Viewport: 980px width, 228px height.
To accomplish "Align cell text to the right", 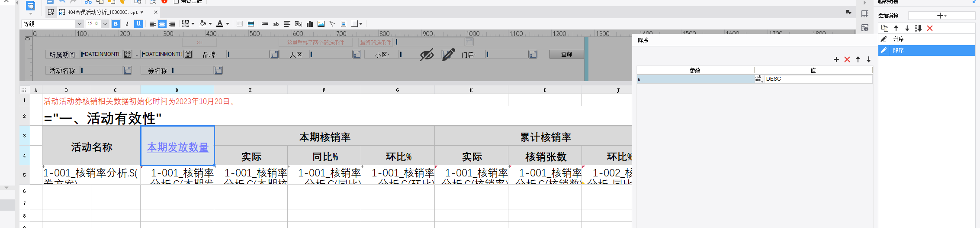I will (x=172, y=24).
